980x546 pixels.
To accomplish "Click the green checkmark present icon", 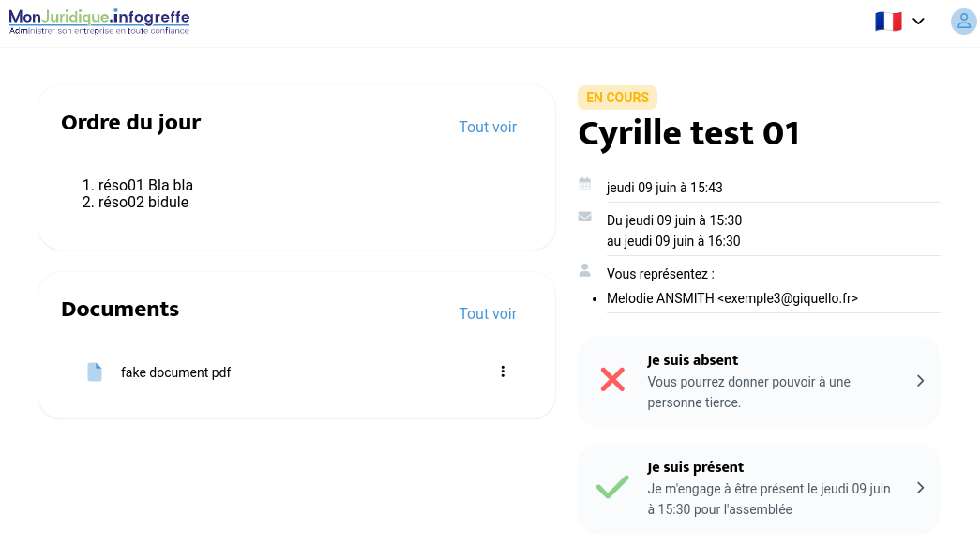I will coord(612,487).
